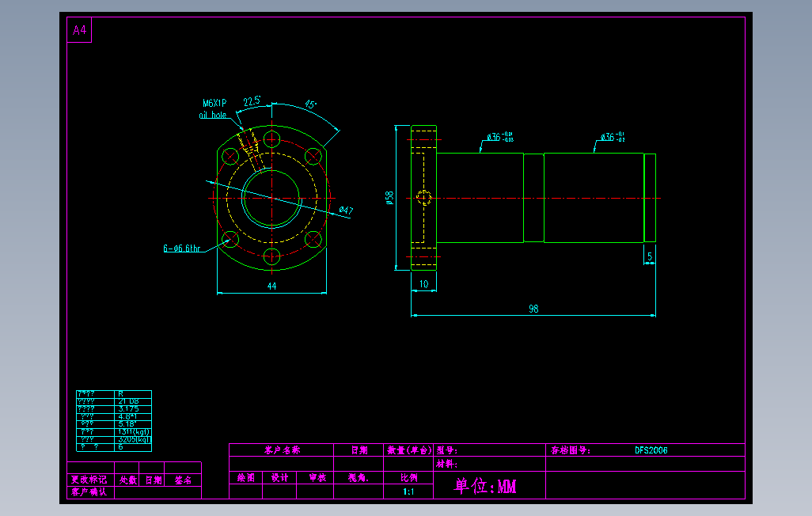
Task: Click the 5 end step dimension
Action: tap(650, 256)
